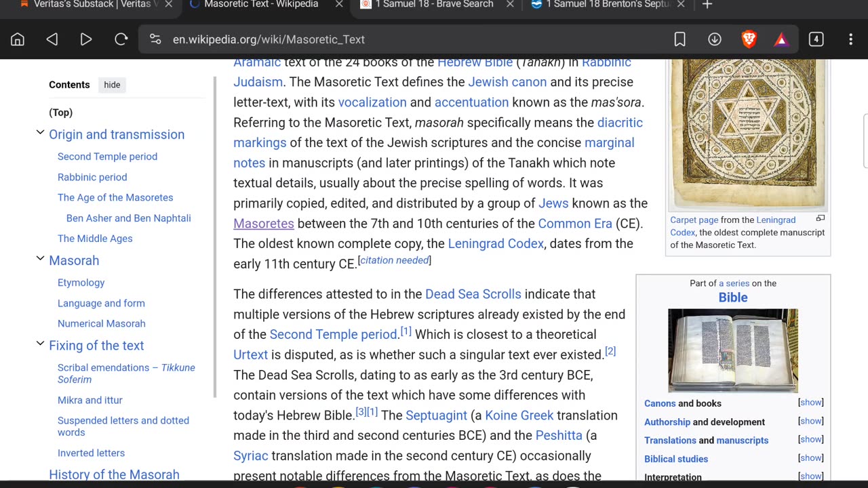This screenshot has height=488, width=868.
Task: Open Brave Shields lion icon
Action: [749, 39]
